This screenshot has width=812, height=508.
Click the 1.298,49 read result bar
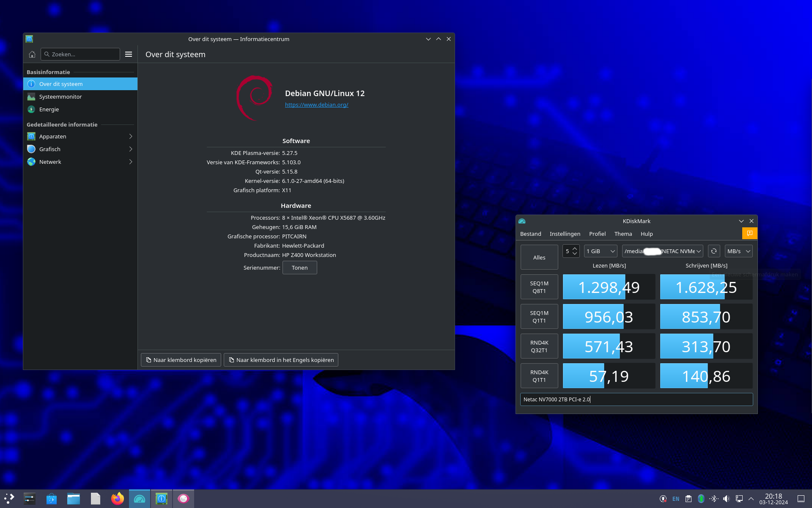(609, 287)
